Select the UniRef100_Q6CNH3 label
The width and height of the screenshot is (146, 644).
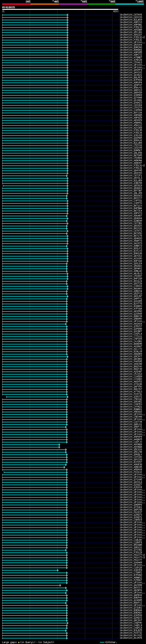(x=131, y=359)
